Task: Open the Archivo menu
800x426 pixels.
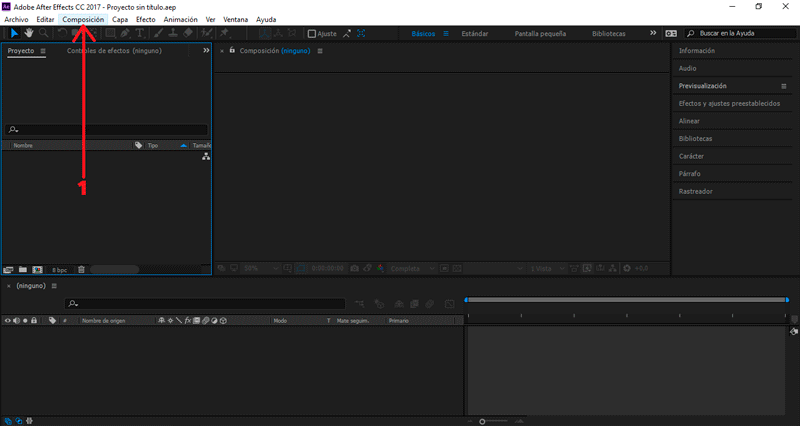Action: click(x=16, y=19)
